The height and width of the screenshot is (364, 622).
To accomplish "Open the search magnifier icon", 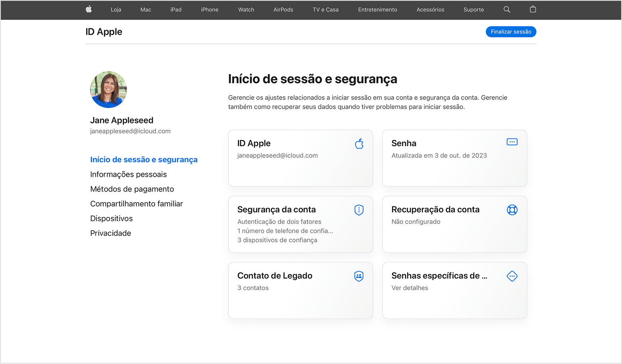I will click(507, 10).
